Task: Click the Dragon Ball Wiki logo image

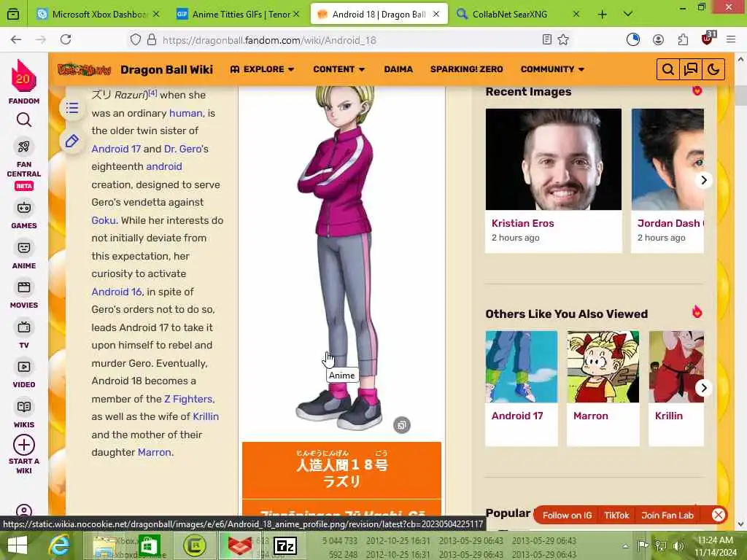Action: click(x=85, y=69)
